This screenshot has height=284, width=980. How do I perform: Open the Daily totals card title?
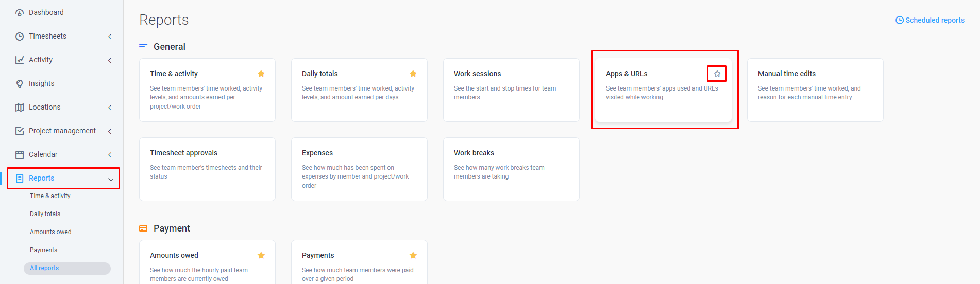click(x=320, y=74)
